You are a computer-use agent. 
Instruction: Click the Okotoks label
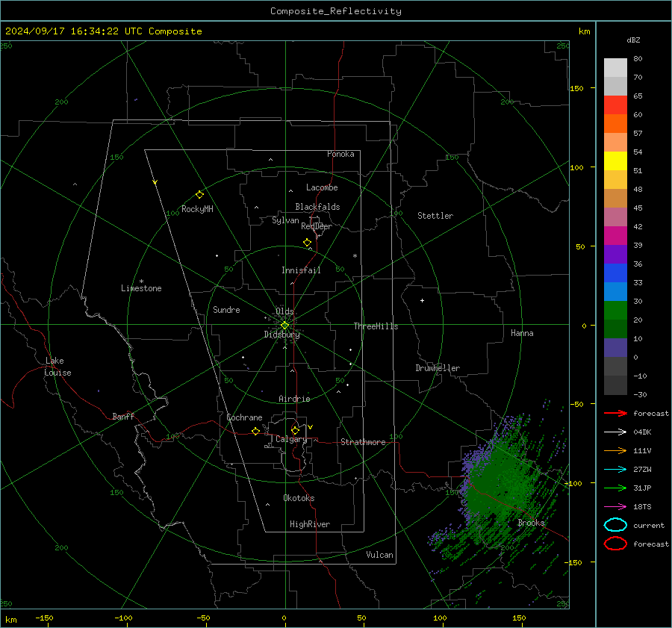[x=299, y=498]
